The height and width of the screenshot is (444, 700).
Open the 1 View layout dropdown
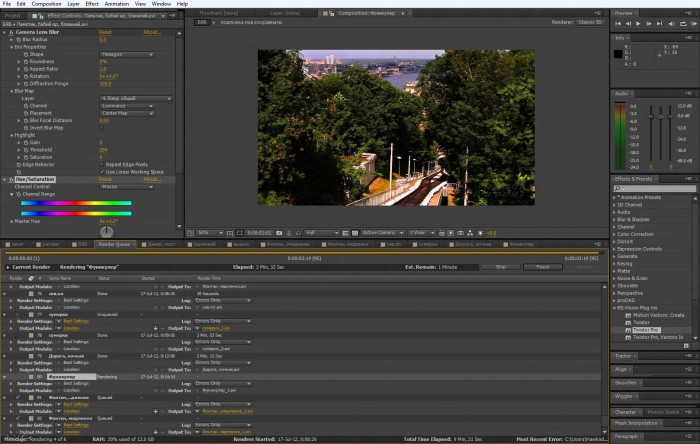[x=421, y=233]
